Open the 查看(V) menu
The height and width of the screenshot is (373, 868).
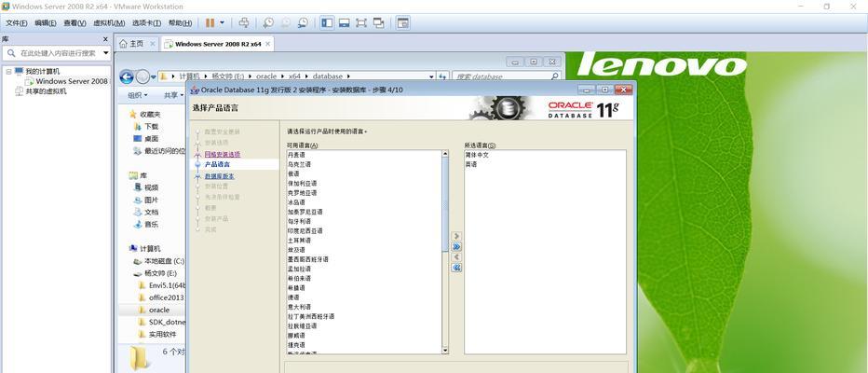tap(75, 23)
